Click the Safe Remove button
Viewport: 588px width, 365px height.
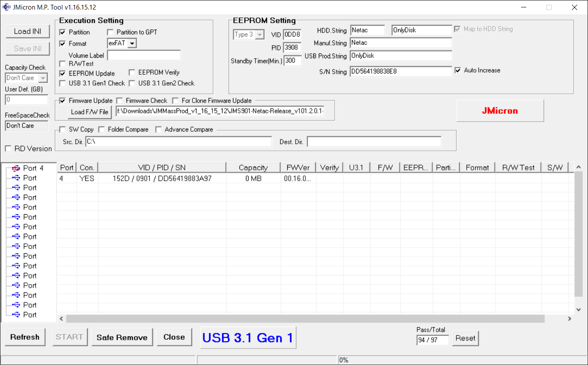click(122, 337)
